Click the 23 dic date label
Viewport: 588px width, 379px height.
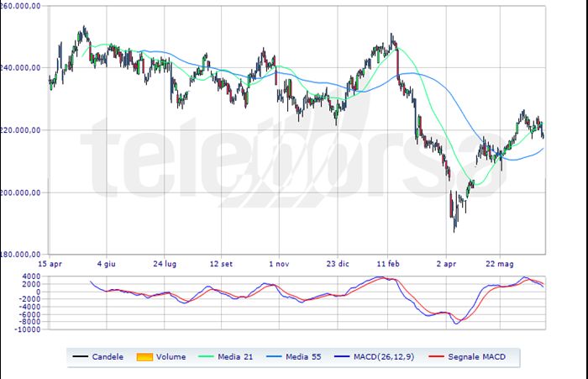click(x=338, y=264)
